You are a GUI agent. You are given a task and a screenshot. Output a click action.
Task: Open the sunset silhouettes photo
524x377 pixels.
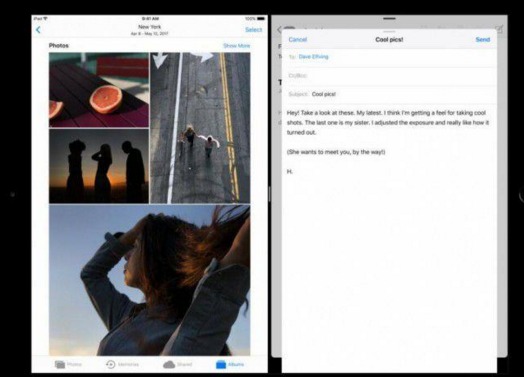pos(99,166)
